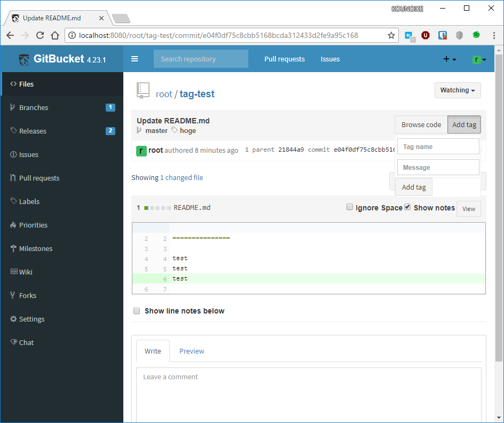Image resolution: width=504 pixels, height=423 pixels.
Task: Click the green circular extension icon
Action: (x=476, y=34)
